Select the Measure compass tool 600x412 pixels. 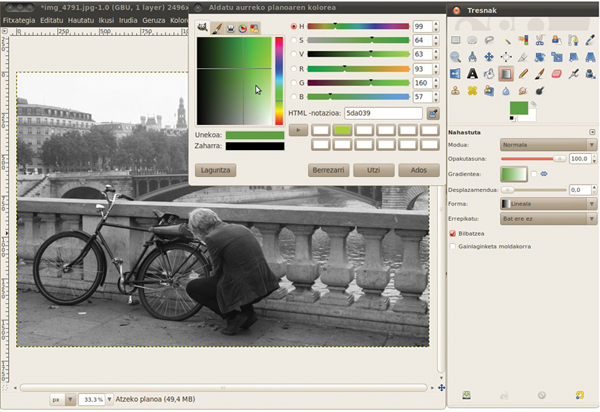coord(472,57)
